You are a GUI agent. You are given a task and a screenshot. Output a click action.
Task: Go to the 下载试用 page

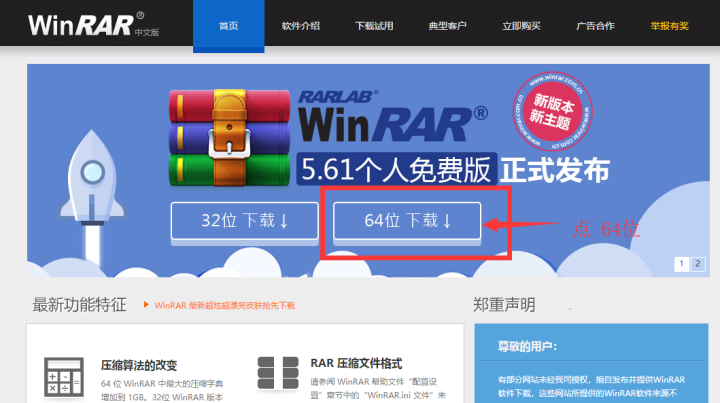click(374, 26)
